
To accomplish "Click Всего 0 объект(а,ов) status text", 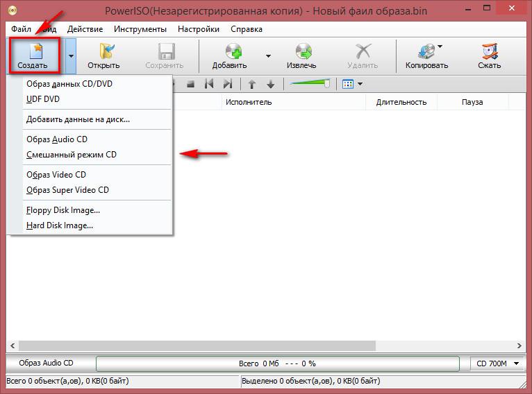I will [67, 381].
